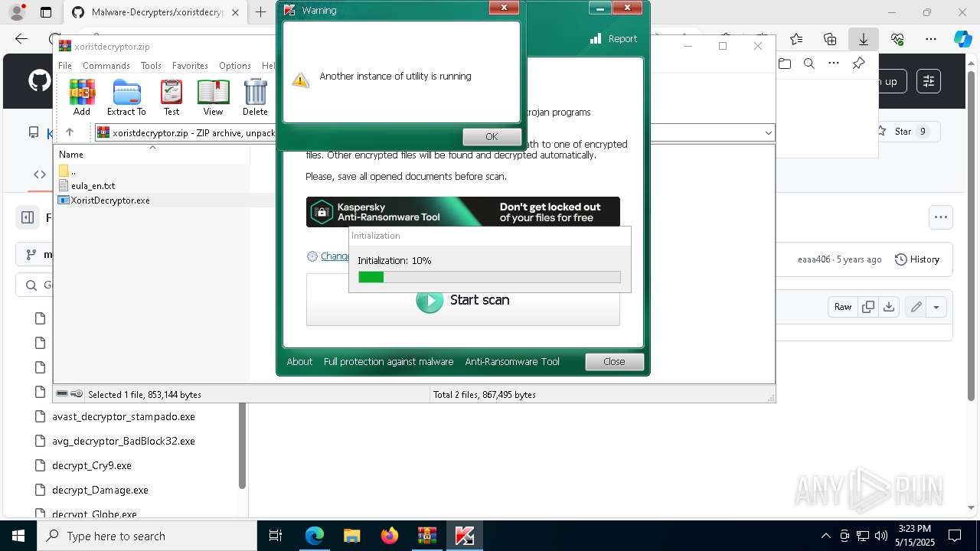Click the Test icon in WinRAR toolbar
The height and width of the screenshot is (551, 980).
[x=171, y=97]
